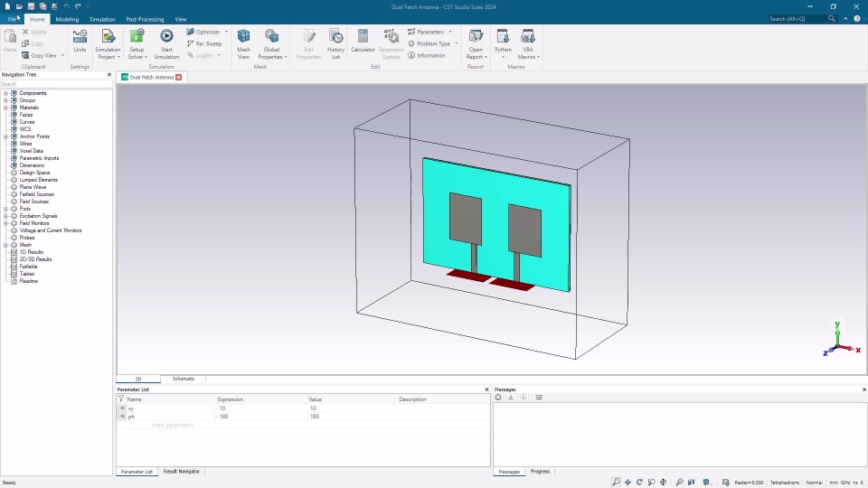This screenshot has height=488, width=868.
Task: Switch to the View ribbon tab
Action: [181, 19]
